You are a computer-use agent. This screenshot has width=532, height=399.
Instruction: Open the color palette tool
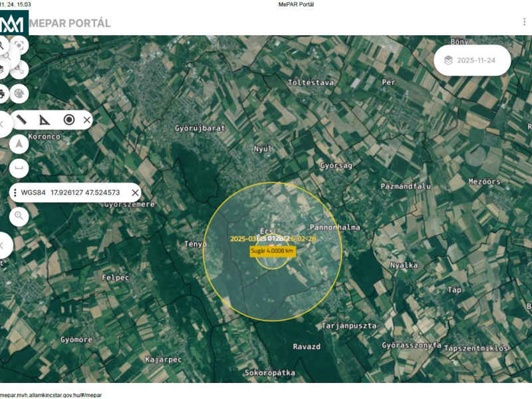(19, 93)
